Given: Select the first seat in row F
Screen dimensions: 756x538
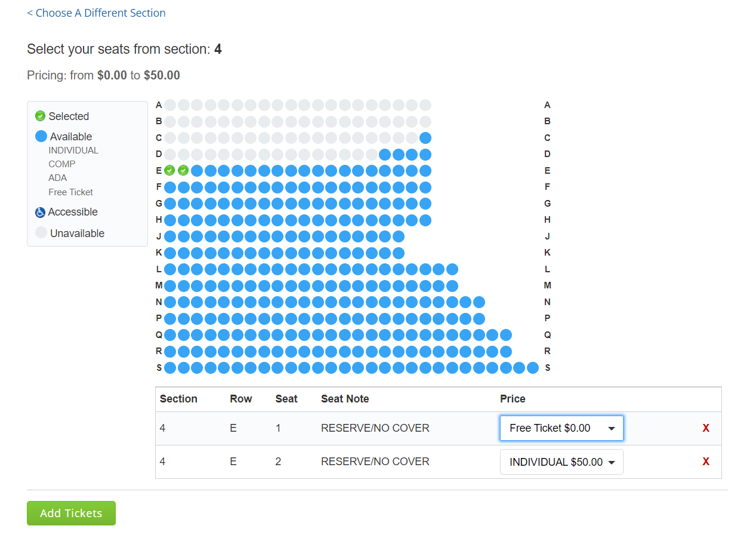Looking at the screenshot, I should 169,187.
